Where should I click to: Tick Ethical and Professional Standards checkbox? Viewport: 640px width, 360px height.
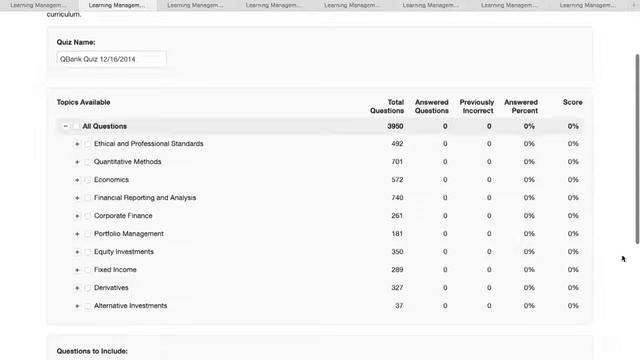click(x=87, y=144)
